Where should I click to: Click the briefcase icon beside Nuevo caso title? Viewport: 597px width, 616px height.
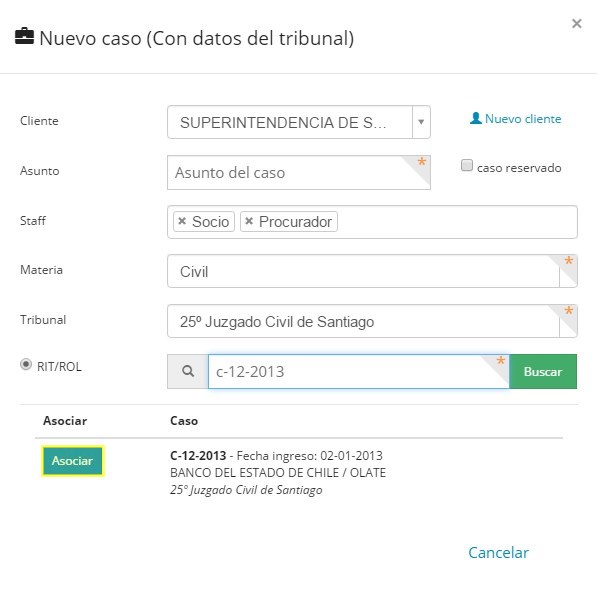[24, 37]
